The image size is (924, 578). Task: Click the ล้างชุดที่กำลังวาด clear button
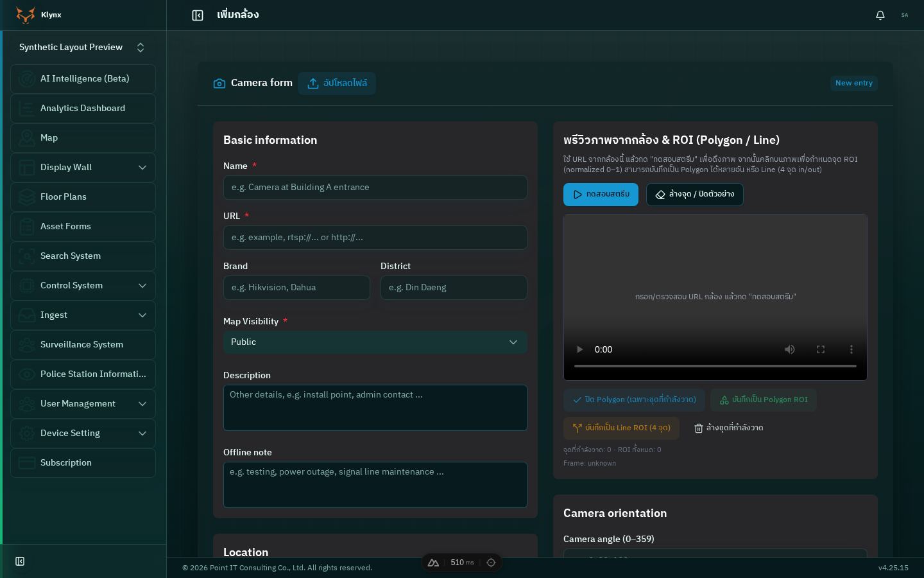(x=728, y=428)
